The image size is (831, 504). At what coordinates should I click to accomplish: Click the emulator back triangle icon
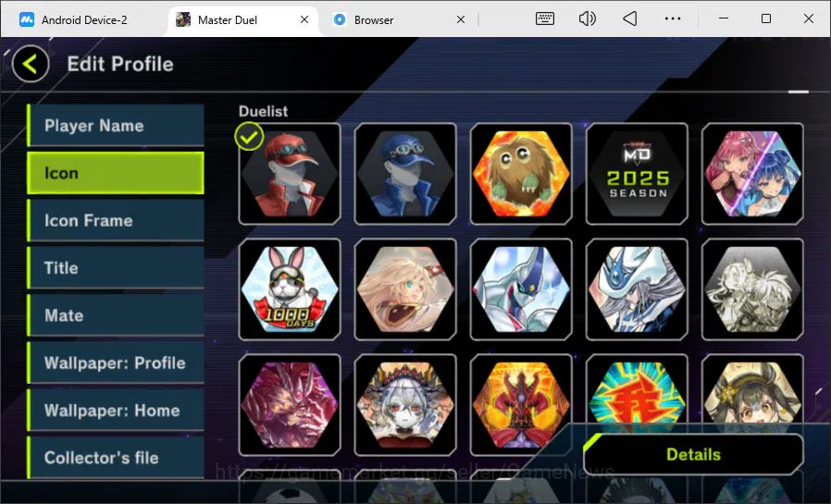click(x=629, y=19)
